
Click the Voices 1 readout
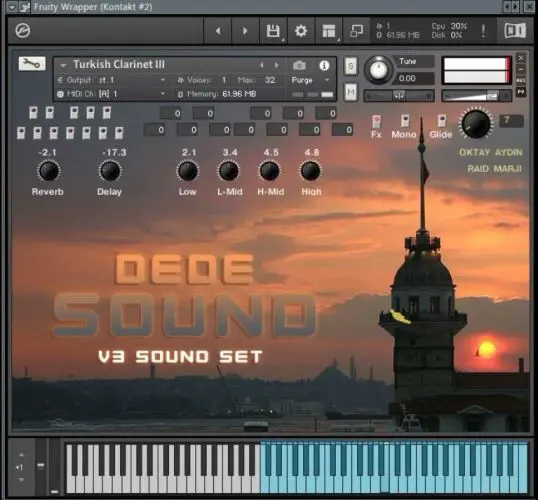click(202, 80)
